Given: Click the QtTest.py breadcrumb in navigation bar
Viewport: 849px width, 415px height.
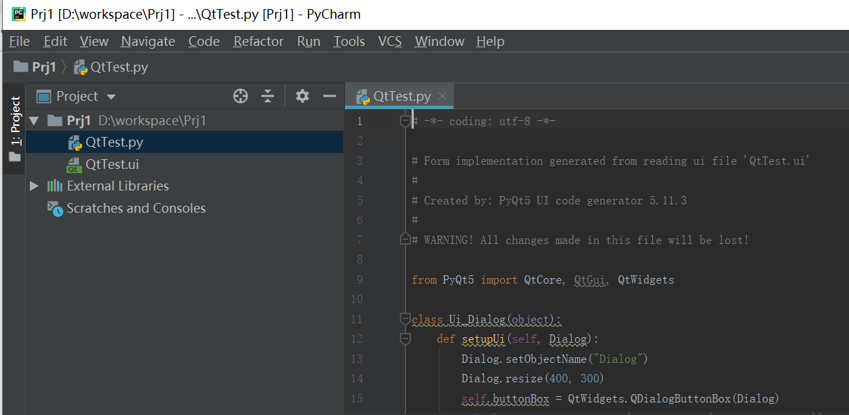Looking at the screenshot, I should click(118, 67).
